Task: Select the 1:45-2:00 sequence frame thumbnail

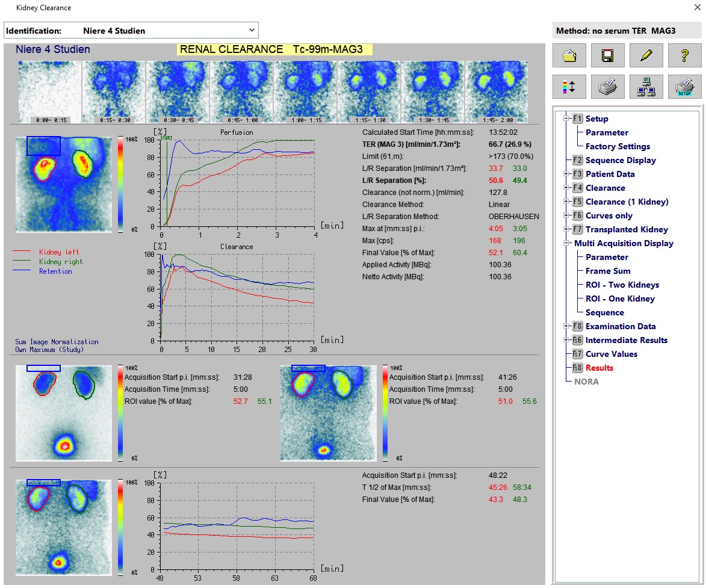Action: point(497,92)
